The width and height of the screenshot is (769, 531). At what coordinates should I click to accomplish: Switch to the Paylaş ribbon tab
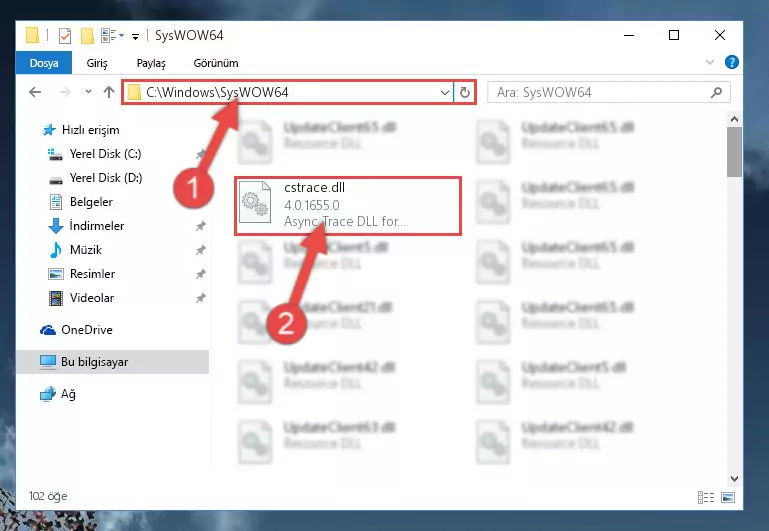(151, 63)
